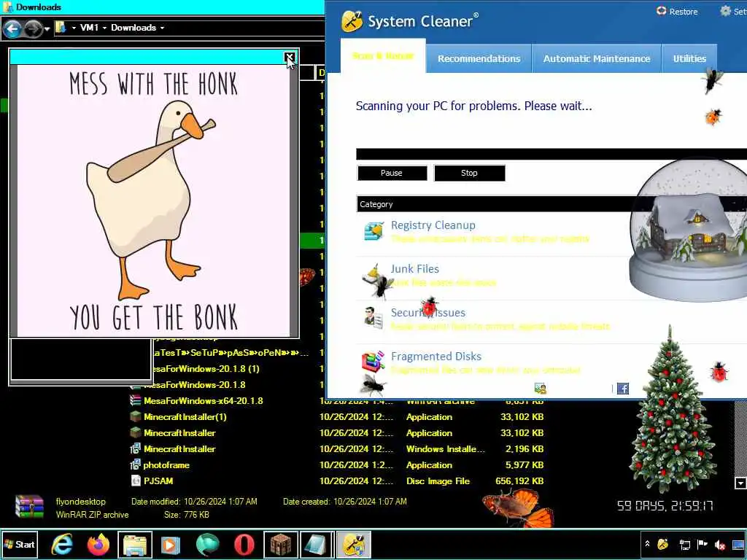Image resolution: width=747 pixels, height=560 pixels.
Task: Expand the breadcrumb arrow before VM1
Action: point(74,28)
